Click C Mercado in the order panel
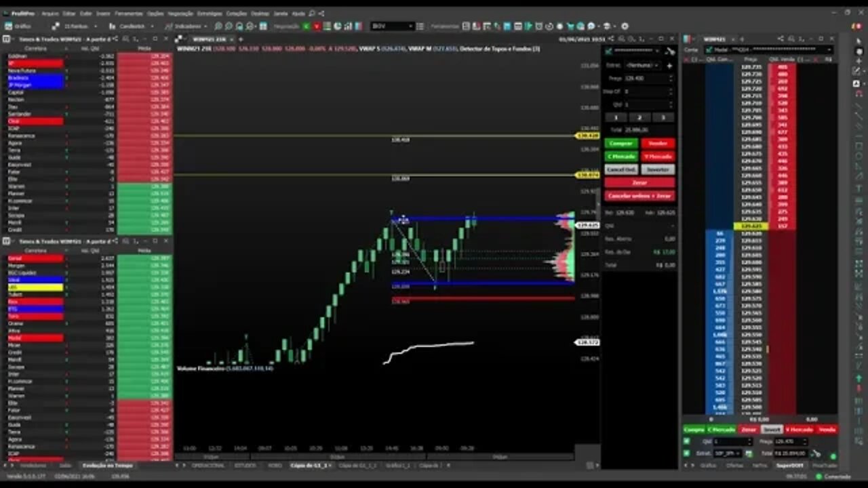 coord(620,157)
